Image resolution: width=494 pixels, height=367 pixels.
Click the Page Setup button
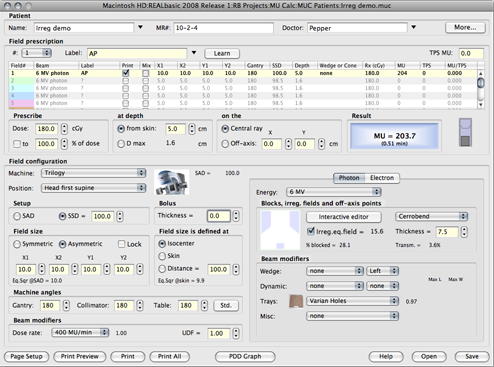(27, 357)
